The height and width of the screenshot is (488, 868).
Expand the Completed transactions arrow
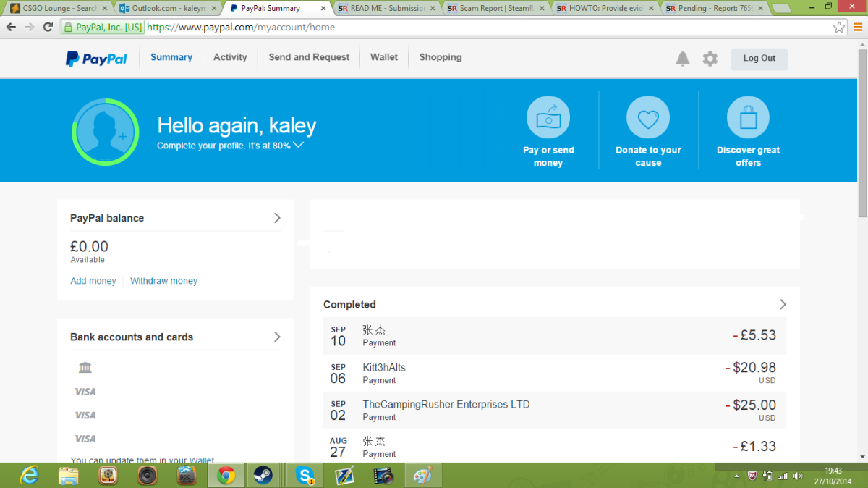tap(783, 304)
